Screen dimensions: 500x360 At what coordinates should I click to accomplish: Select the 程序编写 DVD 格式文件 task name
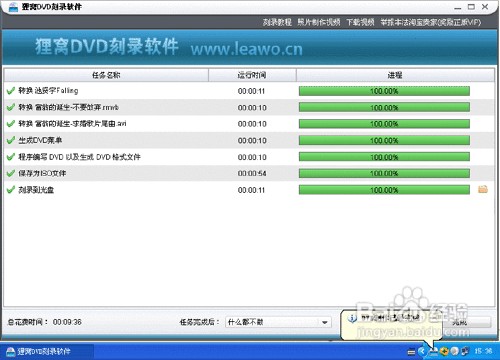[79, 157]
